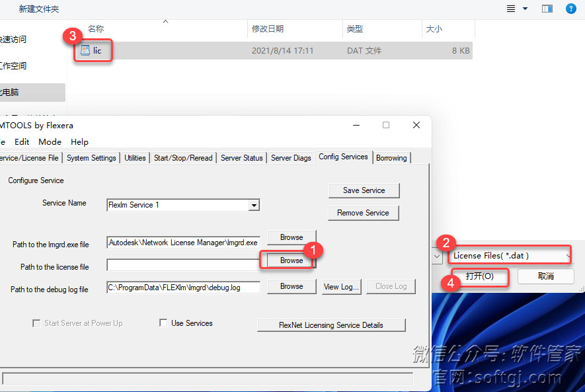
Task: Click the 打开(O) button
Action: pos(479,276)
